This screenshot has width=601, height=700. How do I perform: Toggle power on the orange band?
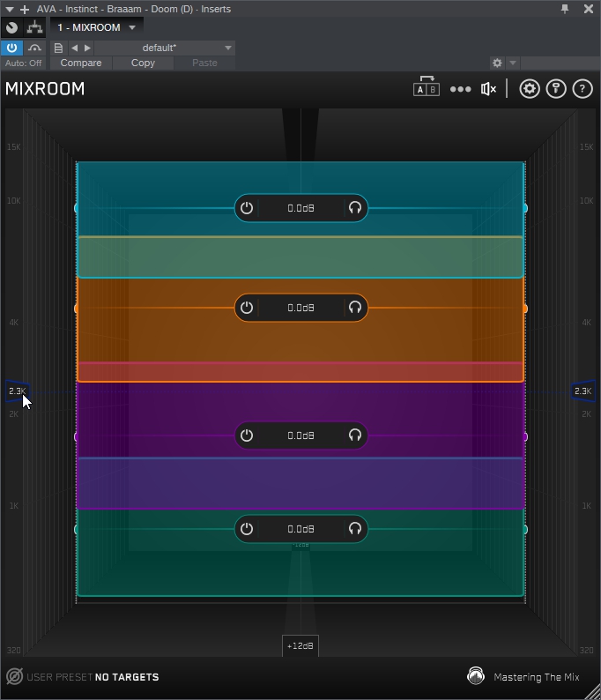tap(247, 308)
